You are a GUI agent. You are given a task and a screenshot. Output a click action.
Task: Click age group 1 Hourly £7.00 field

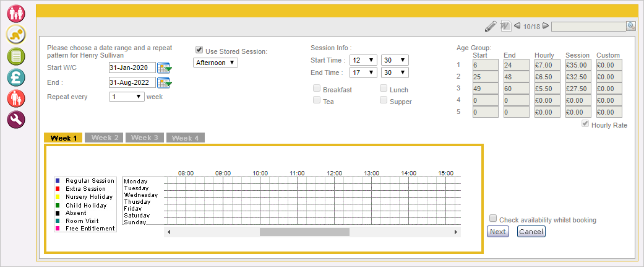(x=547, y=64)
